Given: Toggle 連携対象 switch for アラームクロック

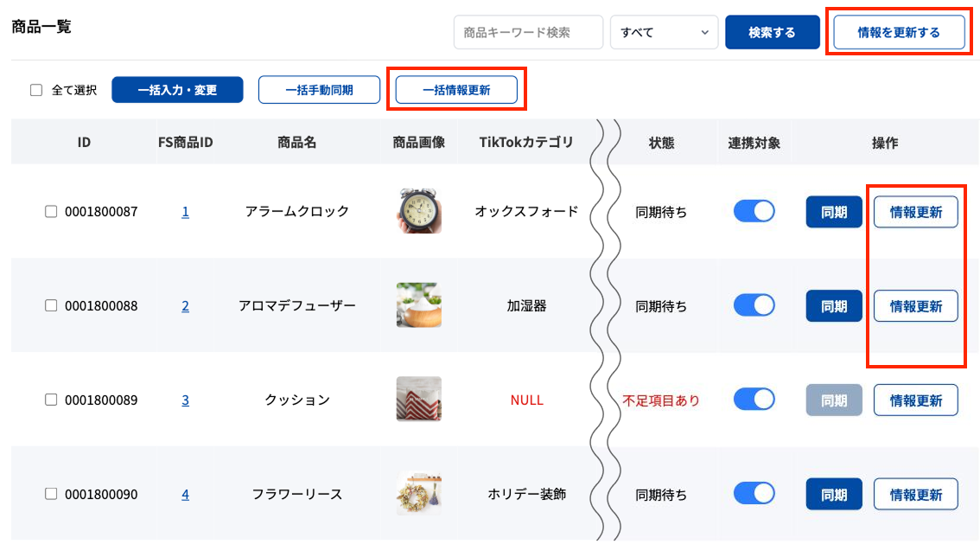Looking at the screenshot, I should tap(754, 211).
